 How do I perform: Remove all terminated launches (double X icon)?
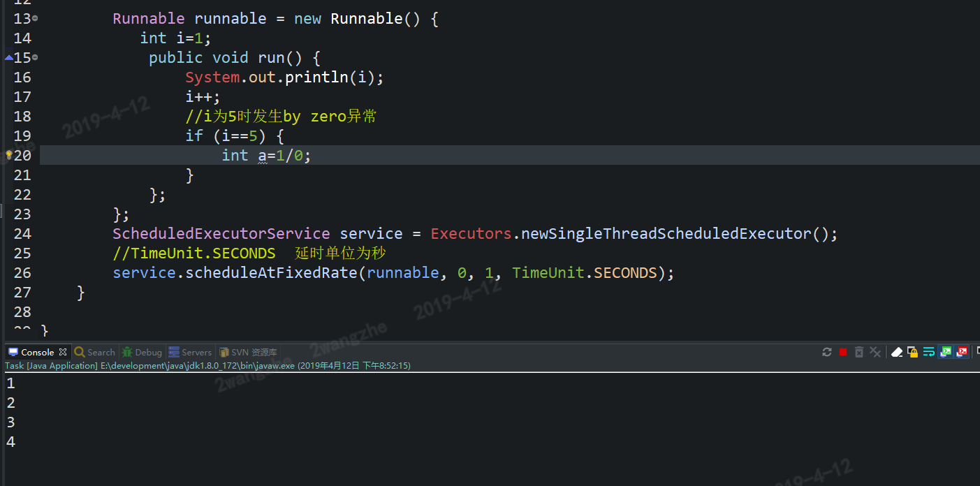[876, 352]
